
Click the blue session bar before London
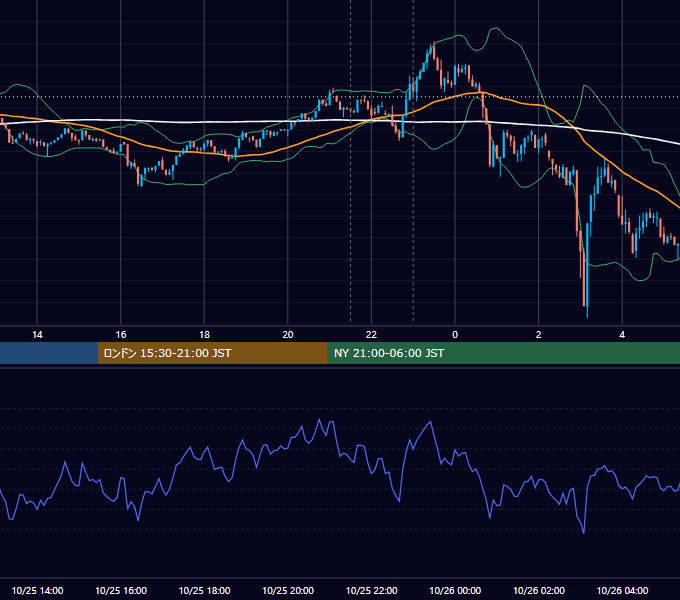(x=49, y=353)
